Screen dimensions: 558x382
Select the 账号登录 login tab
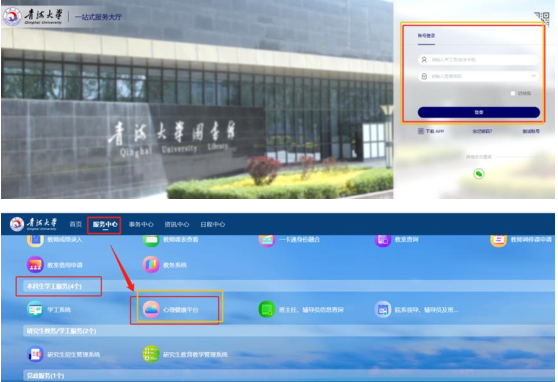coord(426,36)
